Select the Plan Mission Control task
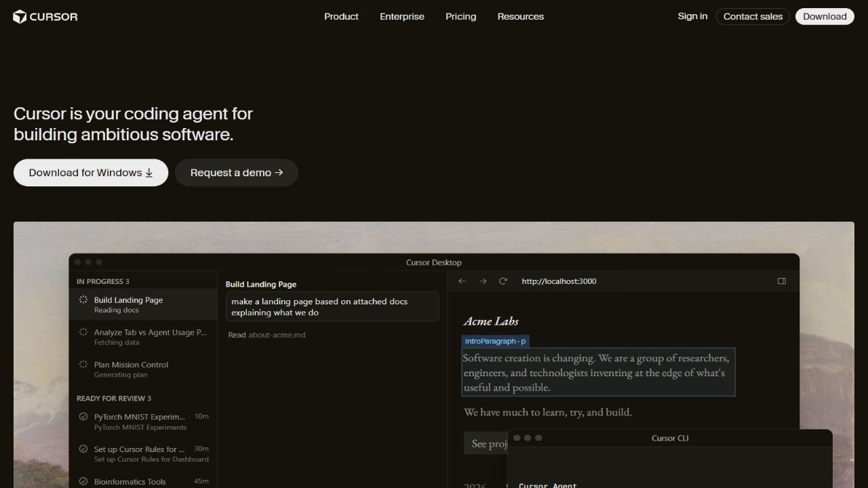This screenshot has height=488, width=868. tap(143, 369)
